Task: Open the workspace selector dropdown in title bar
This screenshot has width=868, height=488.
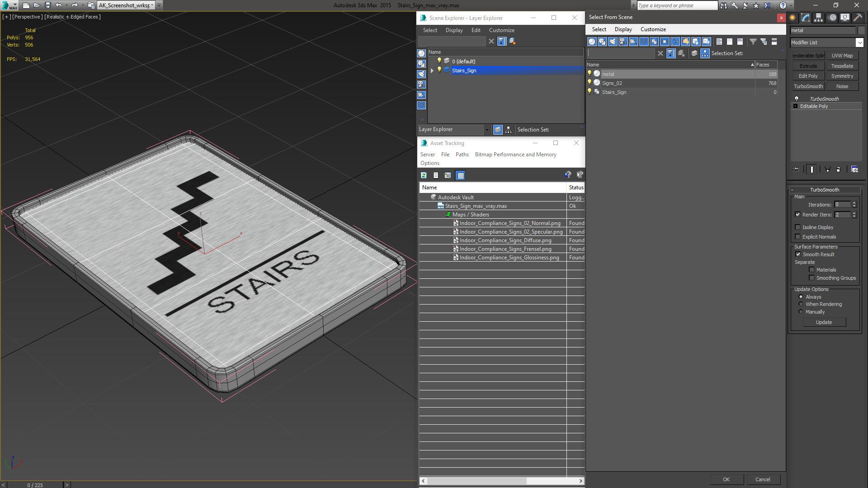Action: pyautogui.click(x=152, y=5)
